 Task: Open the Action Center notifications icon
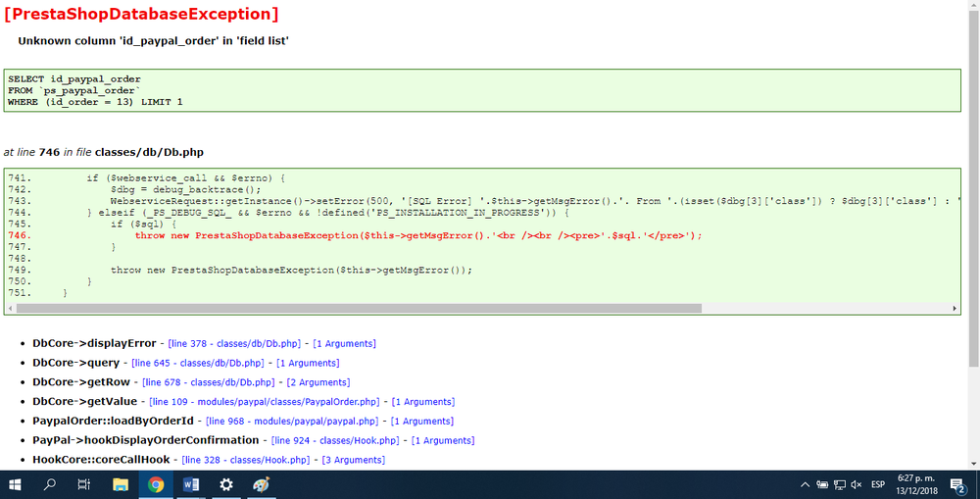tap(957, 484)
